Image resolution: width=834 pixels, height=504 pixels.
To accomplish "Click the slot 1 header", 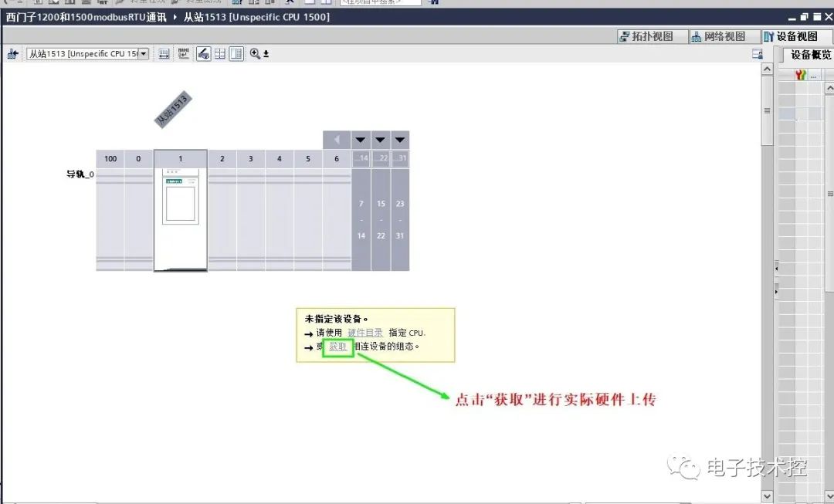I will click(x=180, y=158).
